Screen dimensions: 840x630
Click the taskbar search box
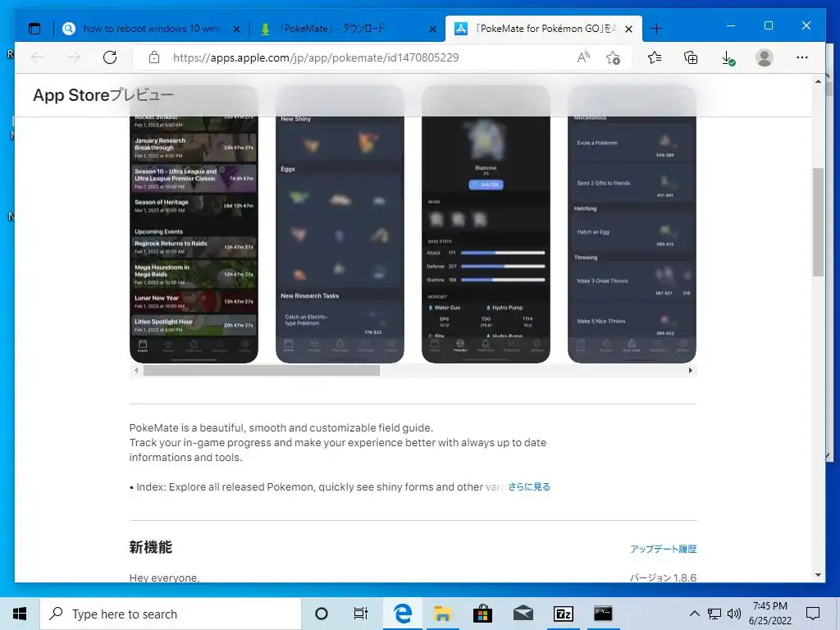(171, 614)
